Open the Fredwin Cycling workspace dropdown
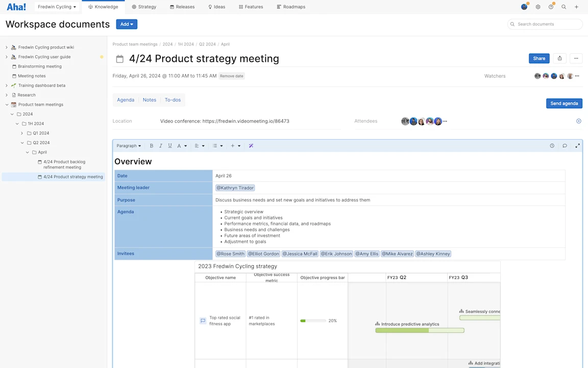This screenshot has width=588, height=368. coord(57,7)
